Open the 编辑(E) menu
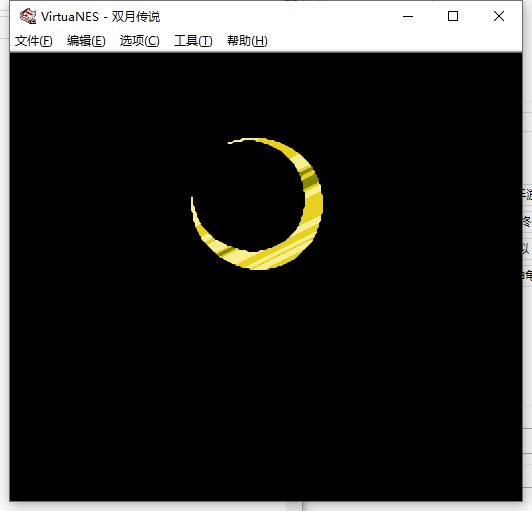532x511 pixels. tap(86, 41)
